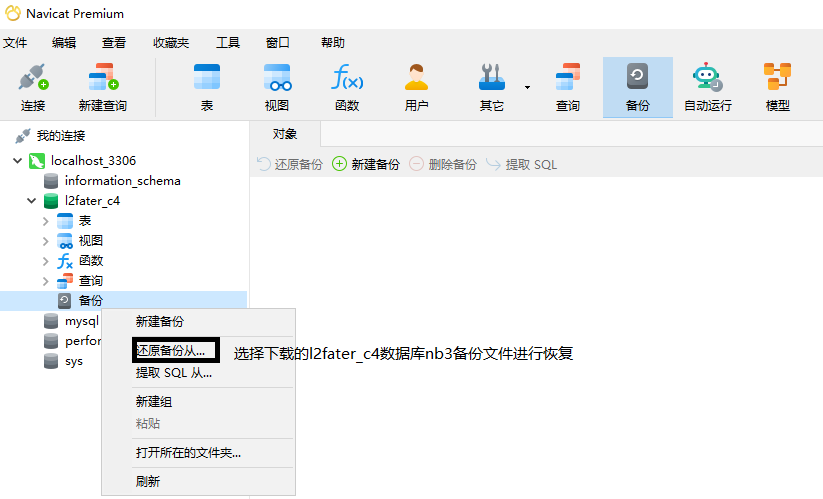
Task: Select the l2fater_c4 database
Action: [x=92, y=201]
